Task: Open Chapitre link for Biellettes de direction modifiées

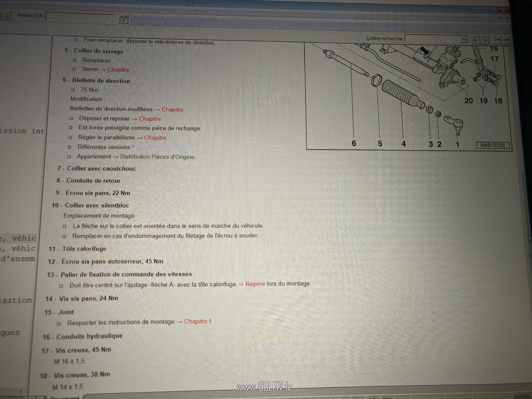Action: click(172, 110)
